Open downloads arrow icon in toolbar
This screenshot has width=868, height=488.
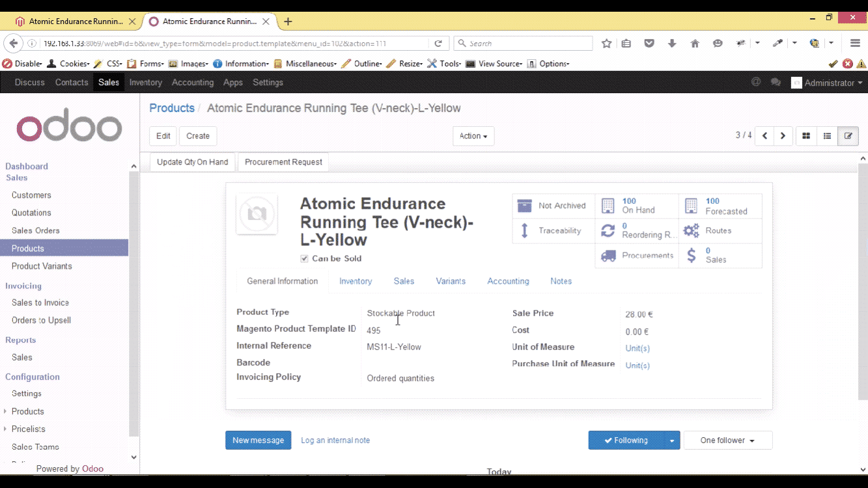[x=672, y=44]
